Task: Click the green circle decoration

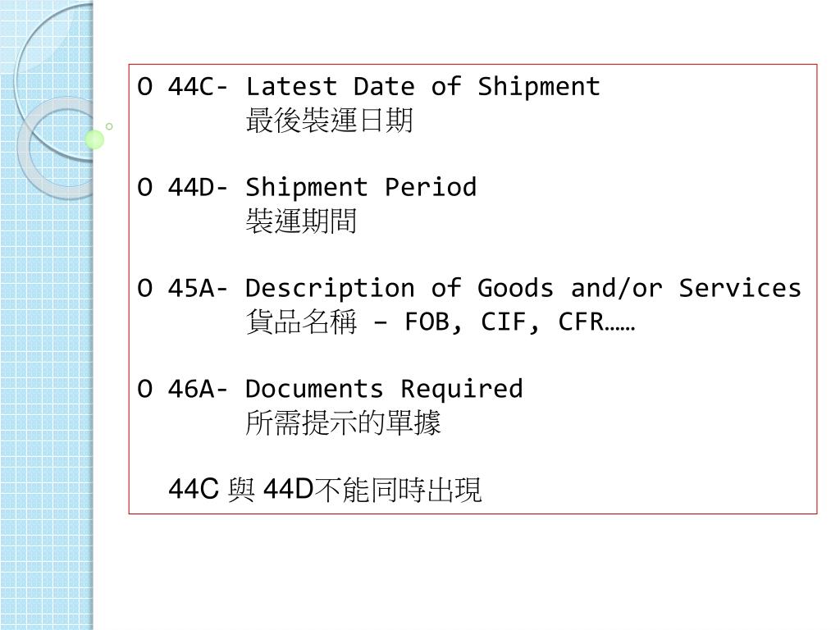Action: pyautogui.click(x=94, y=139)
